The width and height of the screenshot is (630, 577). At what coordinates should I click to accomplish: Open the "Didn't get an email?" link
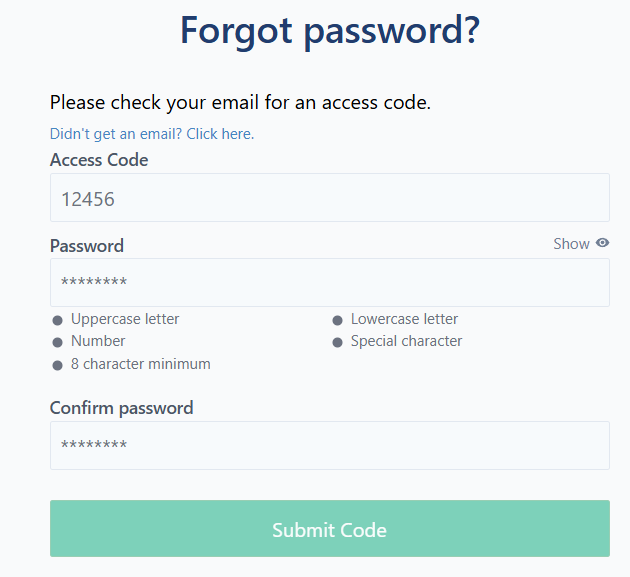(x=152, y=134)
